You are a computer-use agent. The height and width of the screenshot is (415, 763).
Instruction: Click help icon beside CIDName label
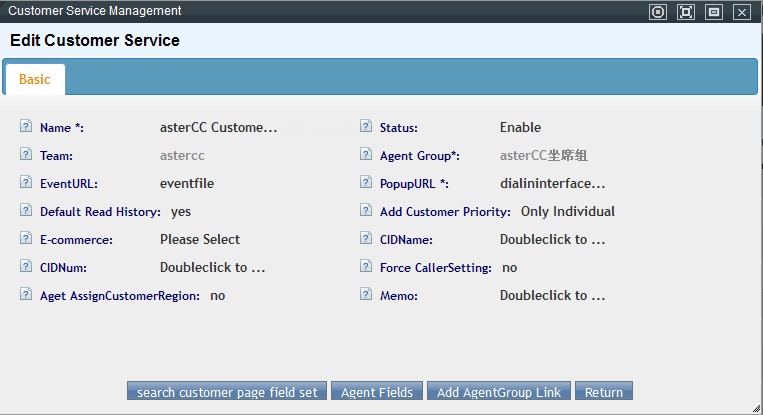click(366, 239)
